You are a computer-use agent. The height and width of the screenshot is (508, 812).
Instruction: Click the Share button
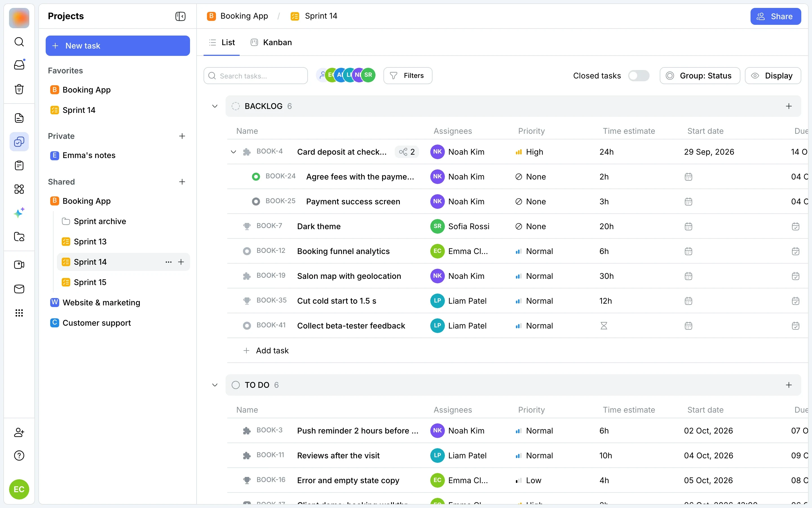pyautogui.click(x=775, y=16)
